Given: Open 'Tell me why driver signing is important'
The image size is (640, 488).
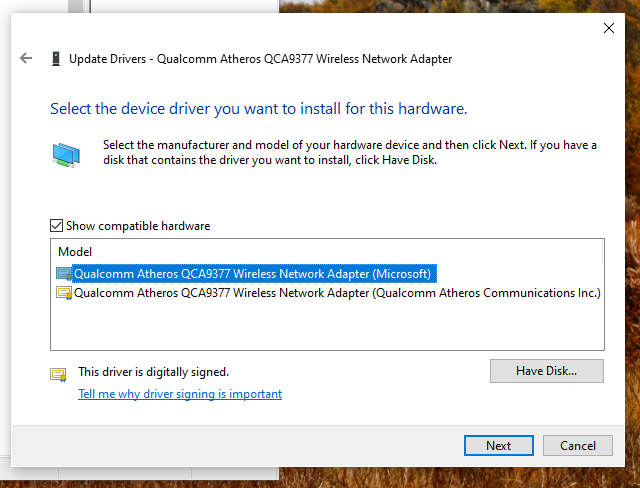Looking at the screenshot, I should [x=180, y=394].
